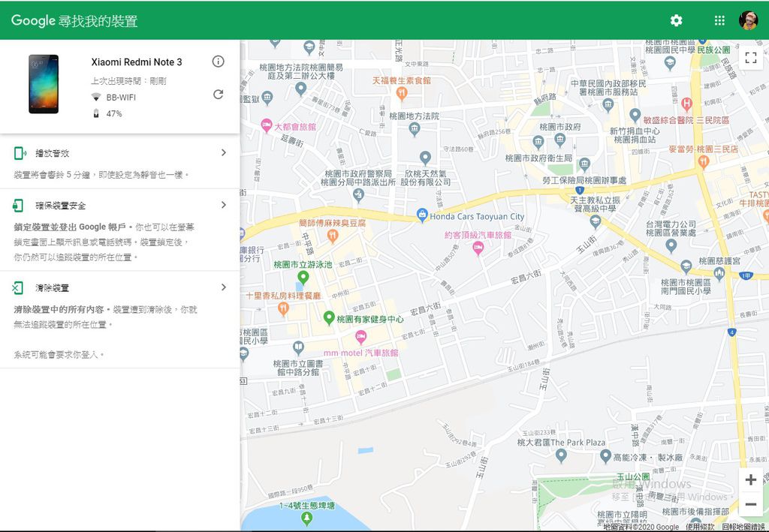Click the 天福養生素食館 restaurant pin
The image size is (769, 532).
coord(401,93)
